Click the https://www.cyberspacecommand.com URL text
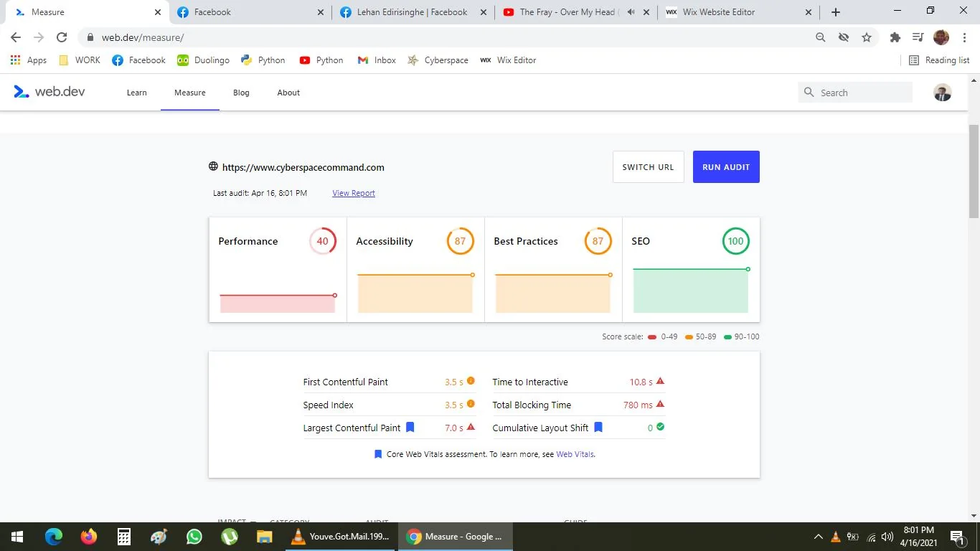The height and width of the screenshot is (551, 980). coord(303,167)
